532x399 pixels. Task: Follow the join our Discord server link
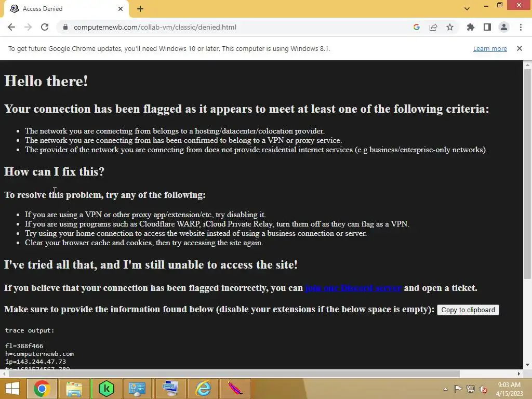click(x=353, y=288)
